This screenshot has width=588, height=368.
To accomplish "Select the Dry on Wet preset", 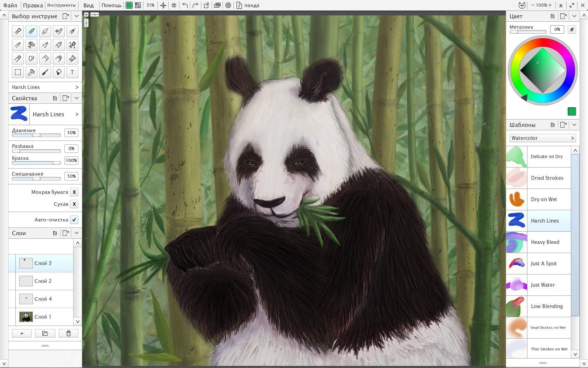I will 539,199.
